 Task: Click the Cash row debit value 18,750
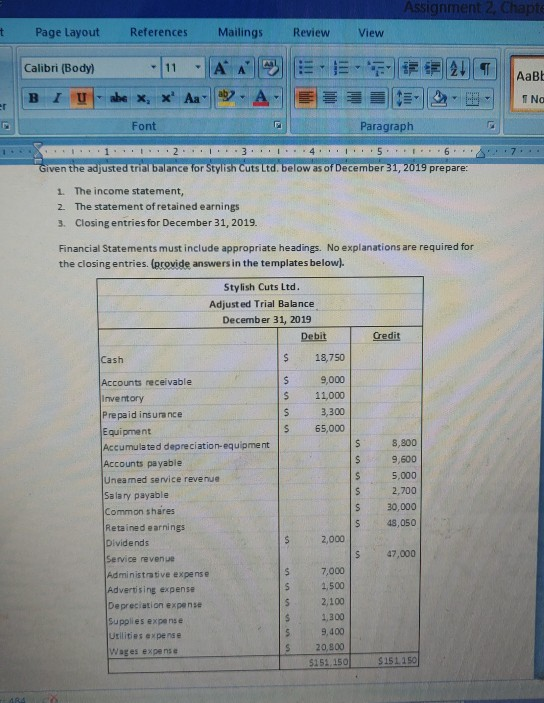coord(330,357)
